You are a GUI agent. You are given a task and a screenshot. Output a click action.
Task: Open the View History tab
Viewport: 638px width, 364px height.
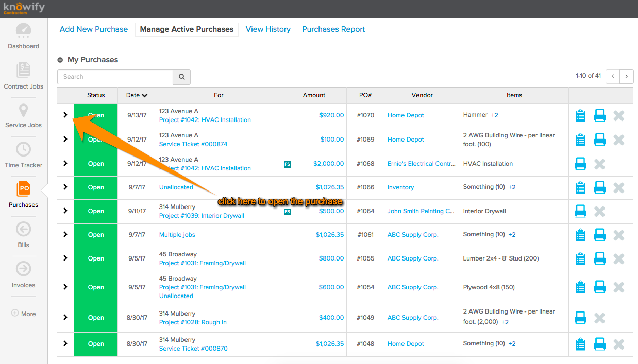[268, 29]
